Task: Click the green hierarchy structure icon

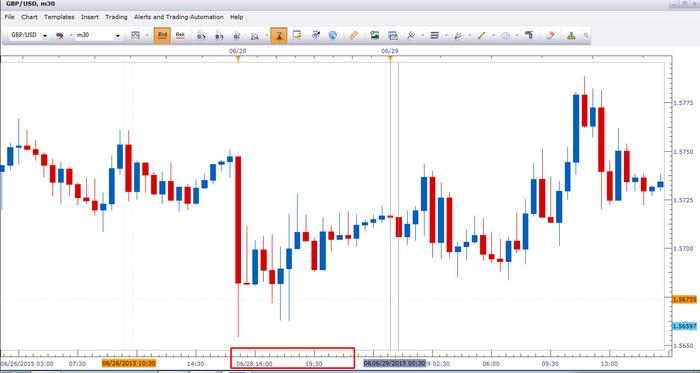Action: [x=571, y=36]
